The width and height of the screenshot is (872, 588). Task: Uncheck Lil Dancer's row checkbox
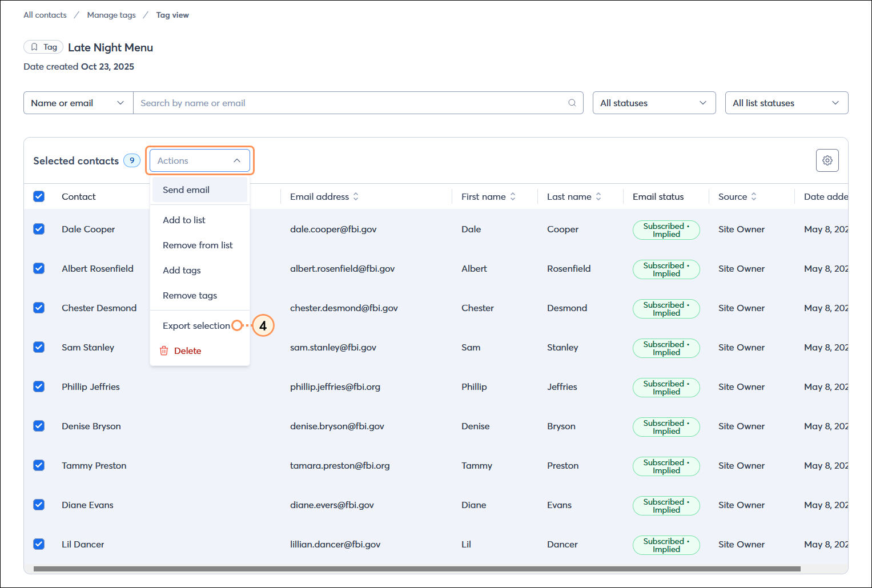[x=38, y=544]
